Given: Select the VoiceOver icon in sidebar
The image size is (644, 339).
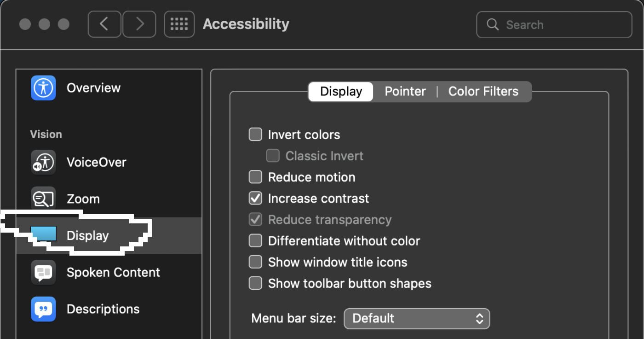Looking at the screenshot, I should [x=43, y=162].
